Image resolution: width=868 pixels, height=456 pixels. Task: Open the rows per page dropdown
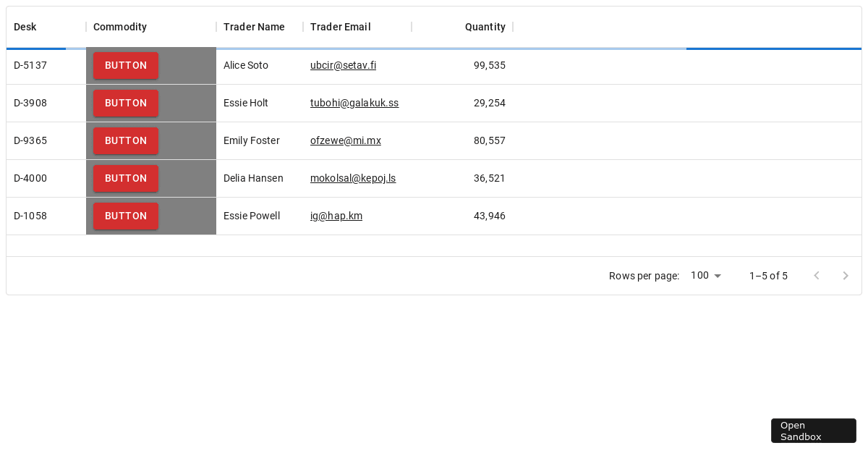click(x=706, y=276)
